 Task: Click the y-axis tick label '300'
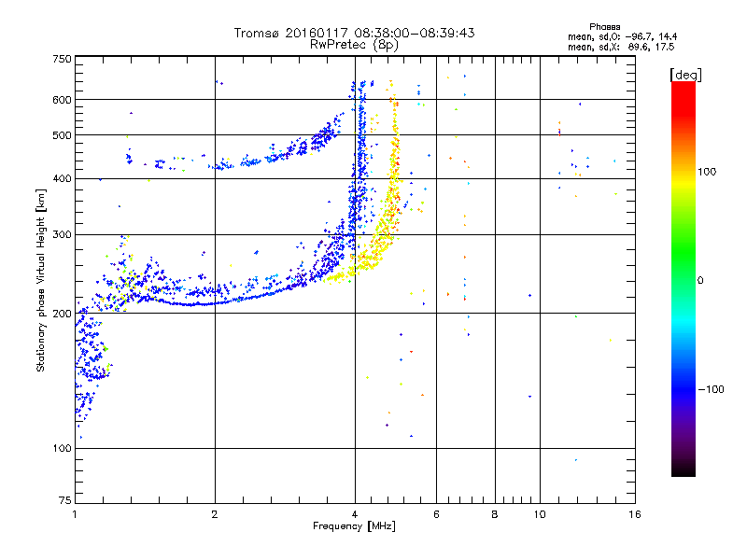click(62, 234)
